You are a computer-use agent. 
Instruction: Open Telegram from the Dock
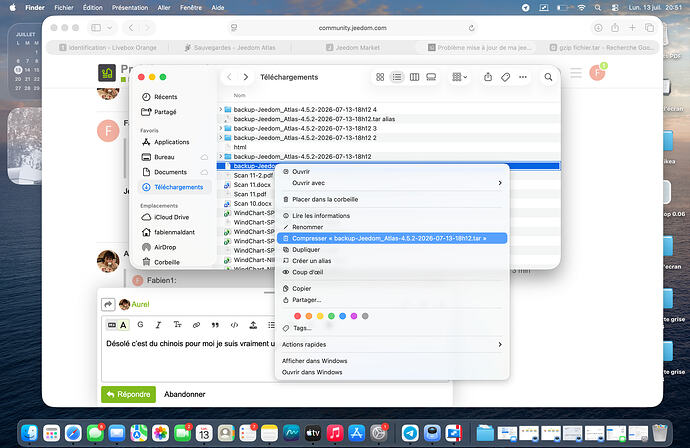pos(410,433)
